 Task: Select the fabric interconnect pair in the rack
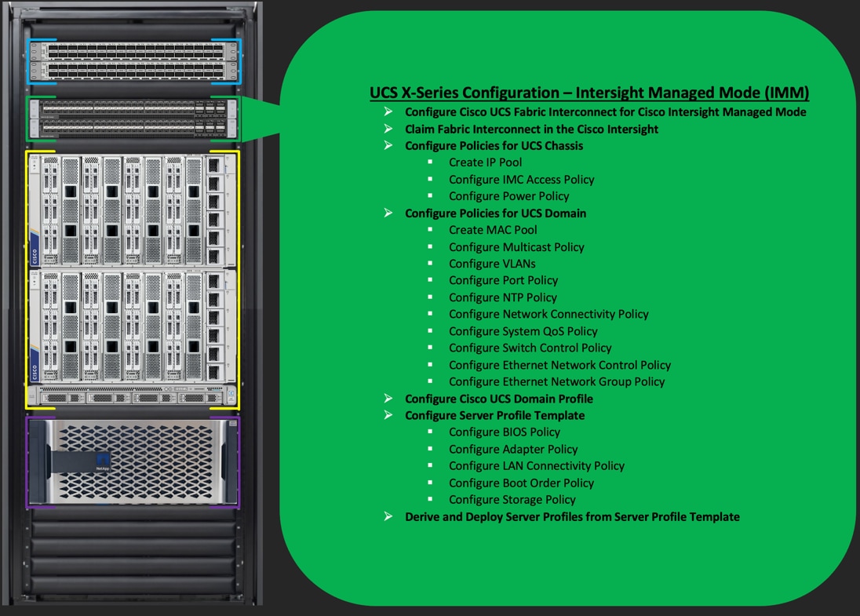[134, 118]
